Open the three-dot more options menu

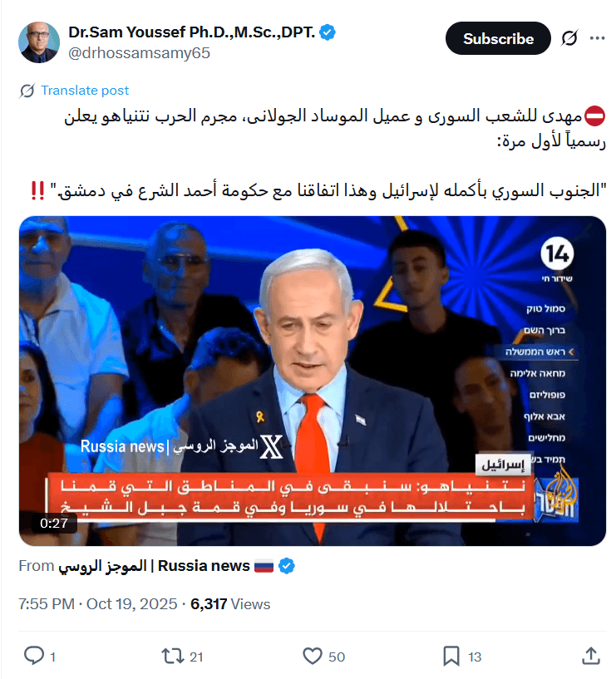pyautogui.click(x=597, y=38)
